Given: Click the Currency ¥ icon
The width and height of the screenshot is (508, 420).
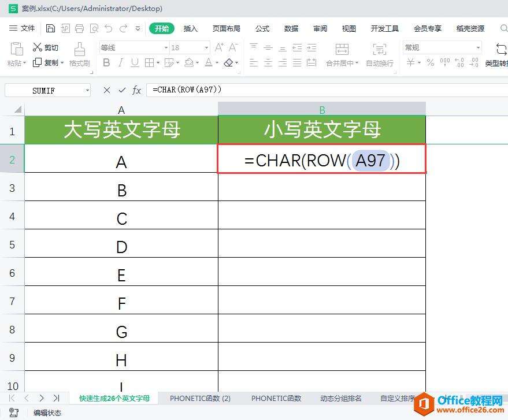Looking at the screenshot, I should (x=410, y=62).
